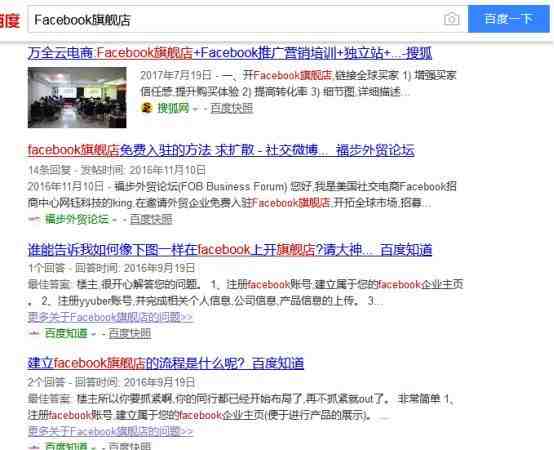Click the 百度一下 search button

coord(509,19)
